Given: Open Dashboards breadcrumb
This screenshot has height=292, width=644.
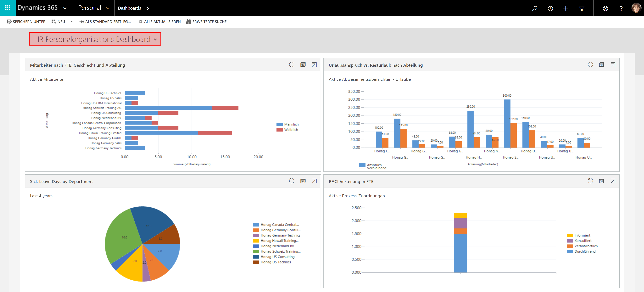Looking at the screenshot, I should [129, 8].
